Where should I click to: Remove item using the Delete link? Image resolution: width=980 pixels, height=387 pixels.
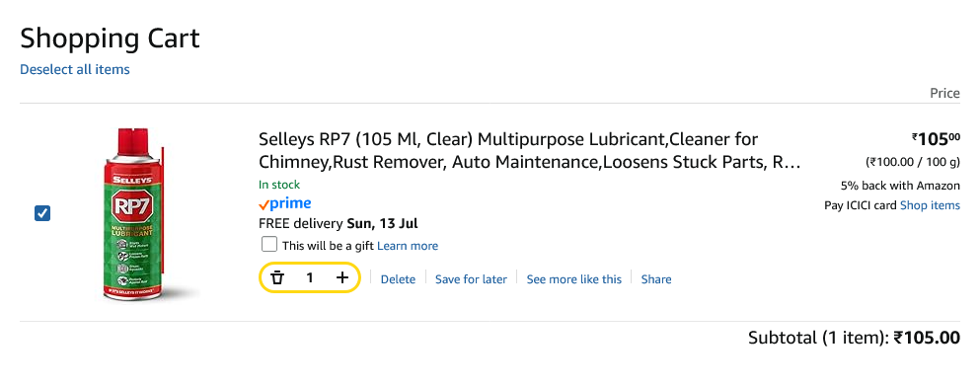398,279
